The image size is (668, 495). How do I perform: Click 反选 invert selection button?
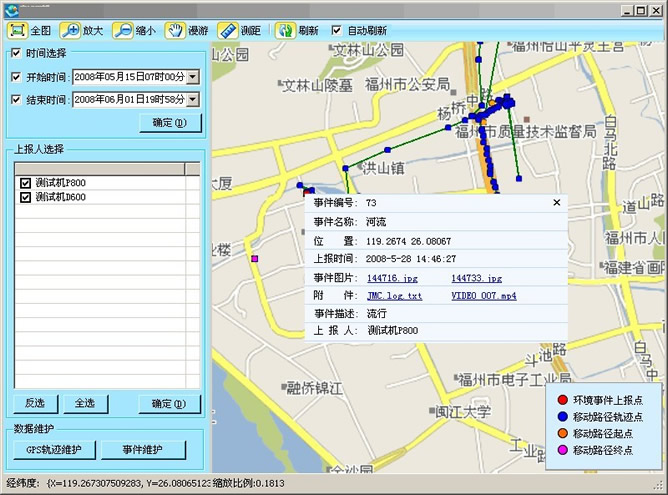click(x=35, y=403)
